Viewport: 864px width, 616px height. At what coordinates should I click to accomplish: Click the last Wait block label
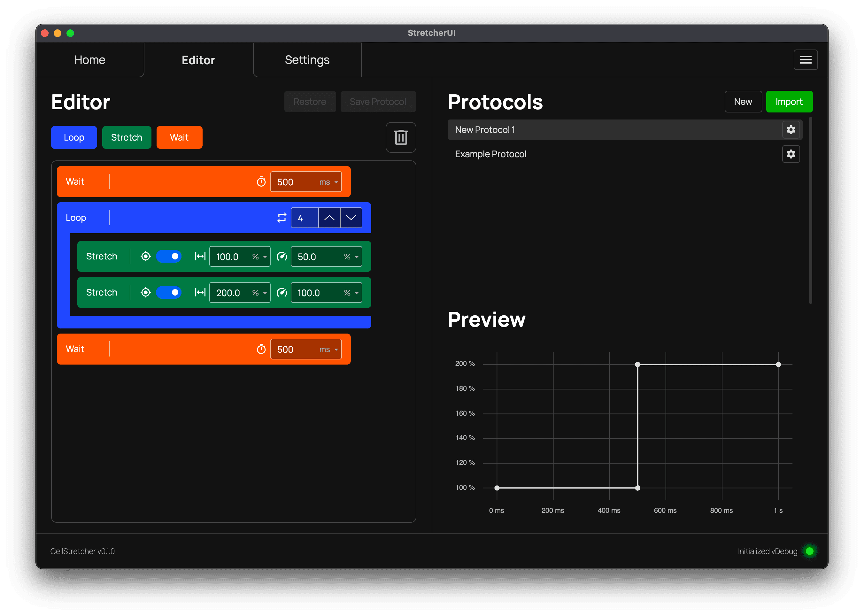[75, 349]
